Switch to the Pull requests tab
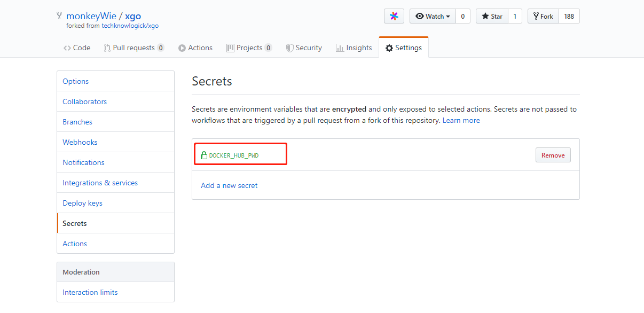The width and height of the screenshot is (644, 313). pyautogui.click(x=133, y=48)
